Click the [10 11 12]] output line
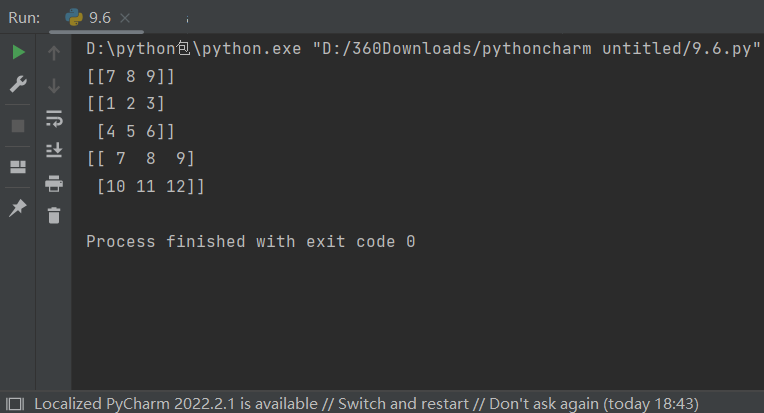Viewport: 764px width, 413px height. 151,186
